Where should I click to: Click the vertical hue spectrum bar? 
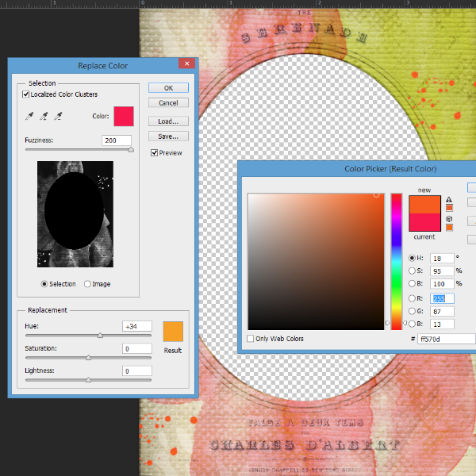pos(397,262)
